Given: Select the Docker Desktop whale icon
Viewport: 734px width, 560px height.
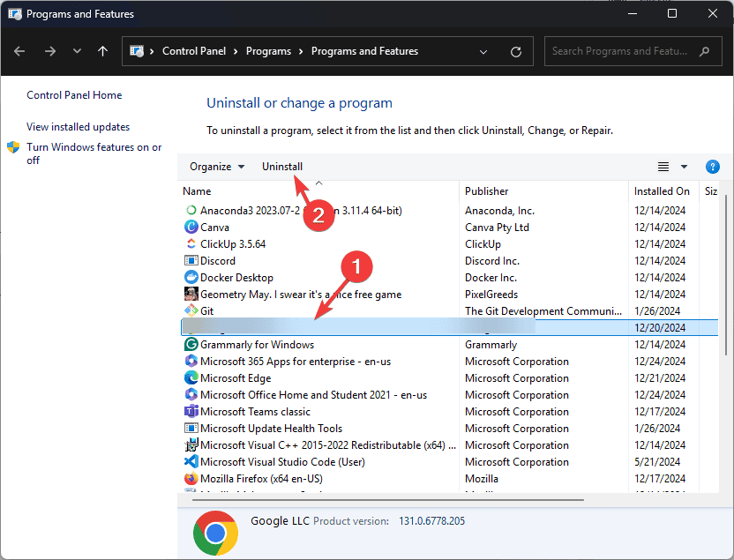Looking at the screenshot, I should click(x=191, y=277).
